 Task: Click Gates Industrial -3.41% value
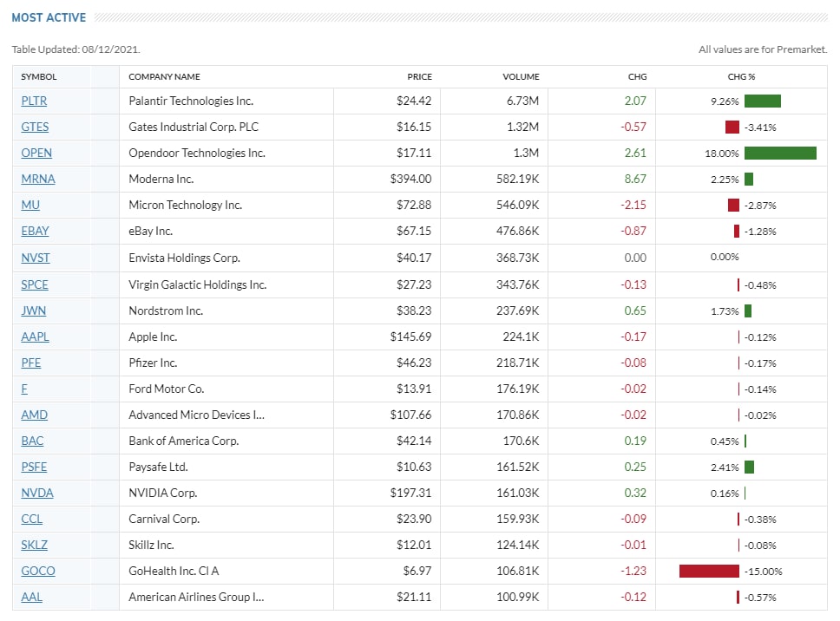pos(760,127)
